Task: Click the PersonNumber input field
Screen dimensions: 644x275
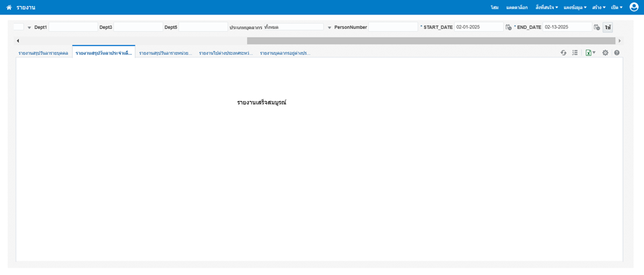Action: [x=392, y=27]
